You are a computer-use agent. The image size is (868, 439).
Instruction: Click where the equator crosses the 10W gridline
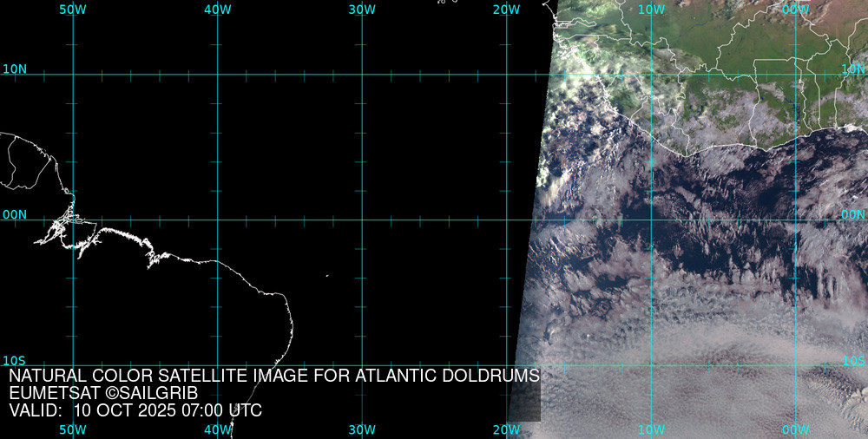click(651, 219)
